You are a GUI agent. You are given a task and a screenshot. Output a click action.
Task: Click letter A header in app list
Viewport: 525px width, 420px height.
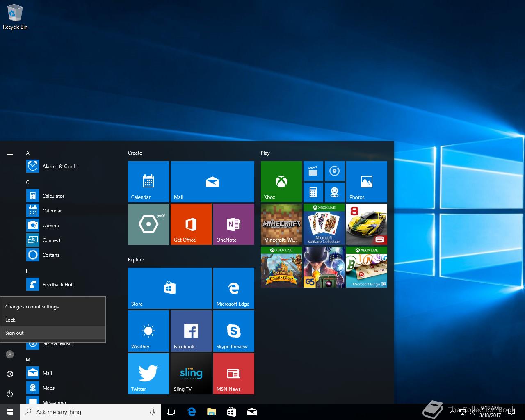click(x=28, y=153)
